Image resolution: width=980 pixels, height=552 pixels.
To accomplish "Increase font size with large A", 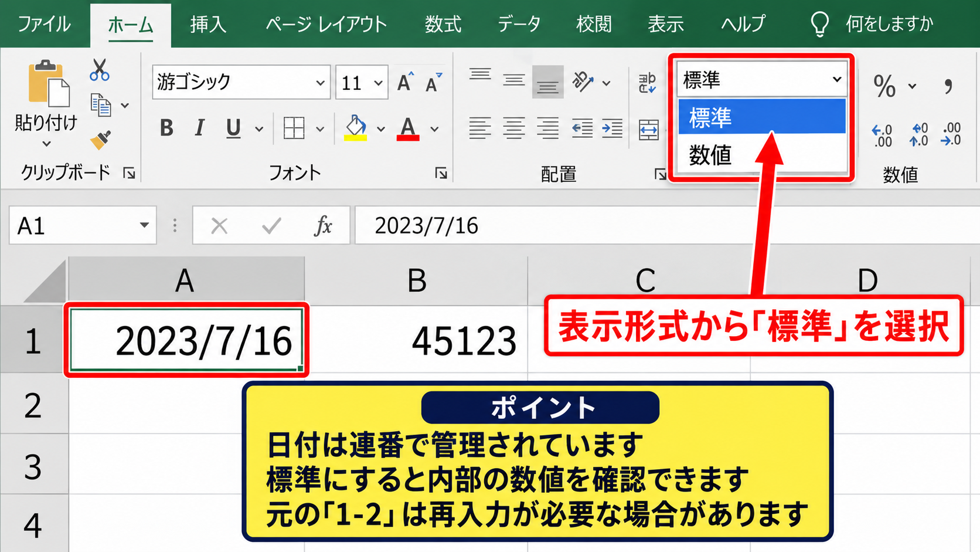I will pos(405,82).
